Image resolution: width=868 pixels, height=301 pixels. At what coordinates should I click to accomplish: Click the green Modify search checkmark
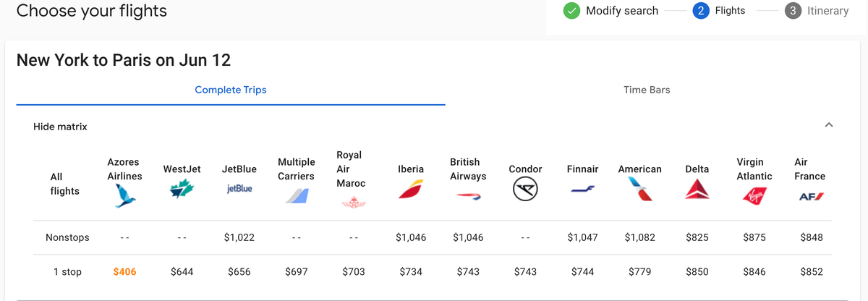(571, 11)
